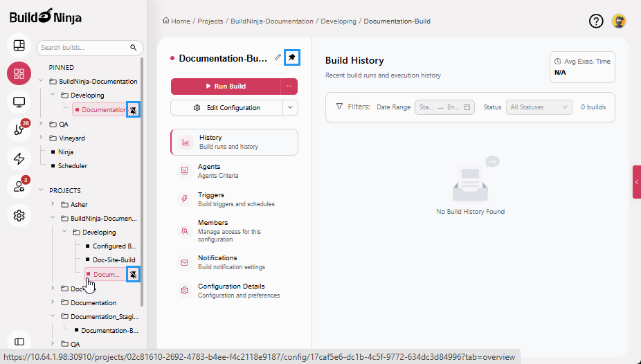Select the History tab
The width and height of the screenshot is (641, 364).
click(234, 142)
